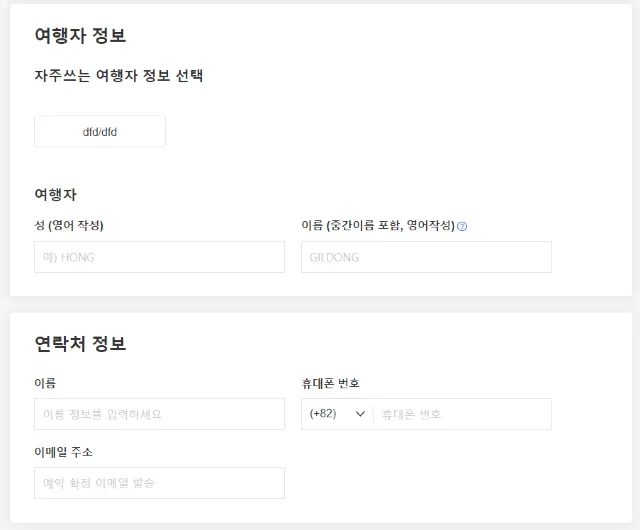The image size is (640, 530).
Task: Click the 이메일 주소 email input field
Action: click(x=159, y=483)
